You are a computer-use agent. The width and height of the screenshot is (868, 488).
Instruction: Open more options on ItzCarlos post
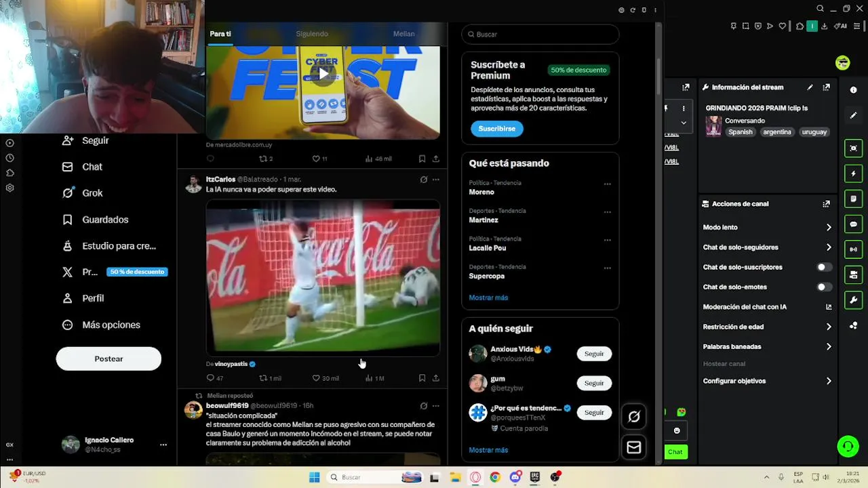tap(435, 180)
